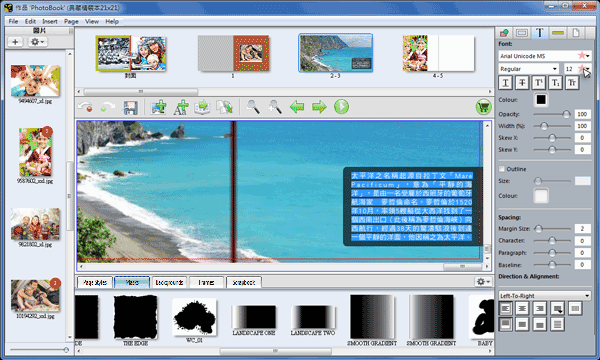Open the shopping cart order icon

click(483, 107)
